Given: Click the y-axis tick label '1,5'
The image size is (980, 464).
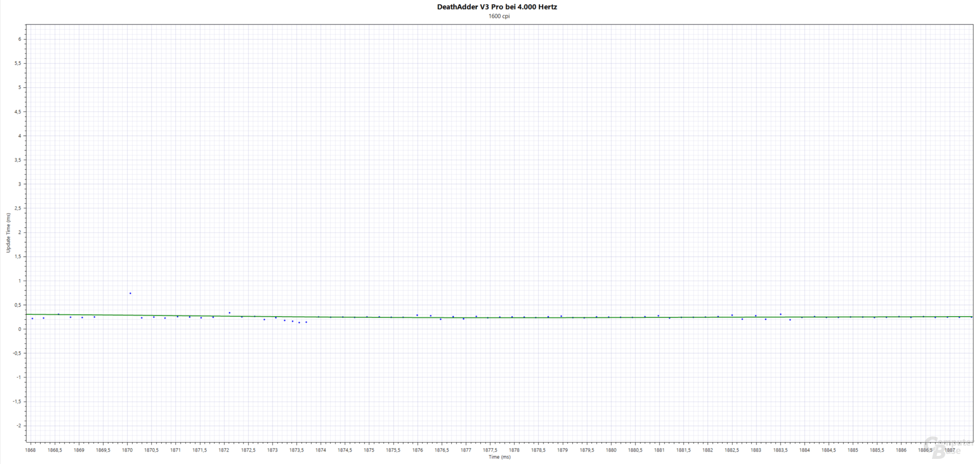Looking at the screenshot, I should coord(18,256).
